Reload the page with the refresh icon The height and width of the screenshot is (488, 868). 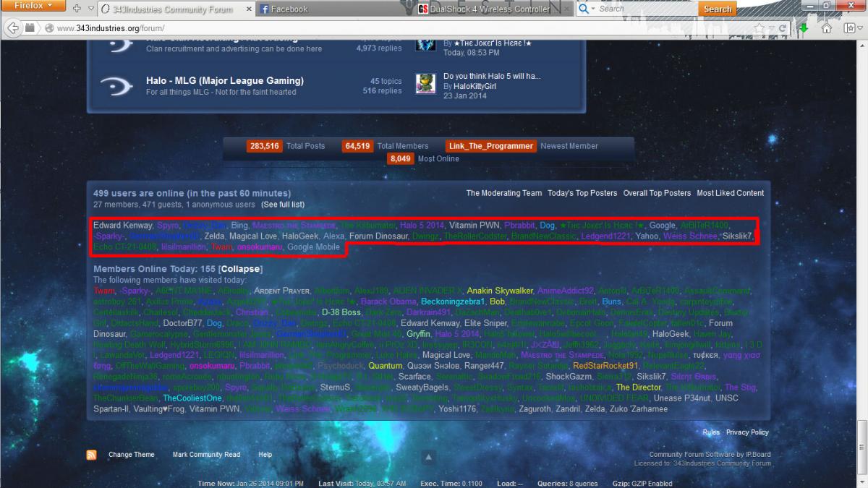782,28
